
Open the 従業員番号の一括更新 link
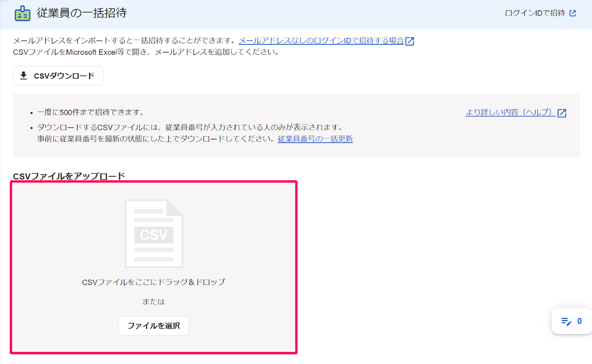pos(315,139)
